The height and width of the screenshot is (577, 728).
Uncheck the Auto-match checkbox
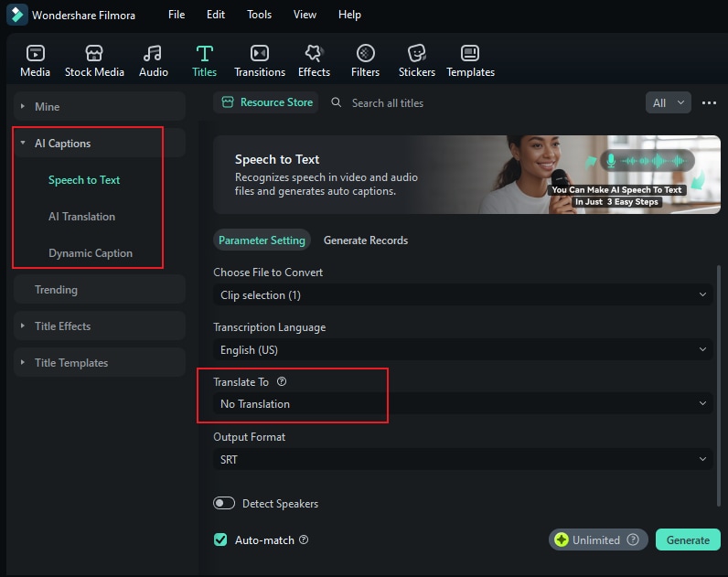coord(220,540)
